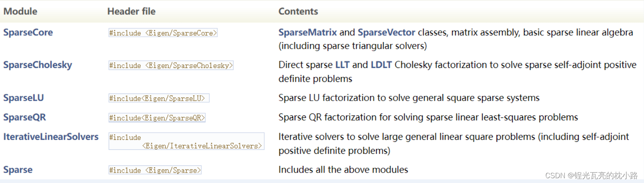Open the Sparse module link

[18, 170]
